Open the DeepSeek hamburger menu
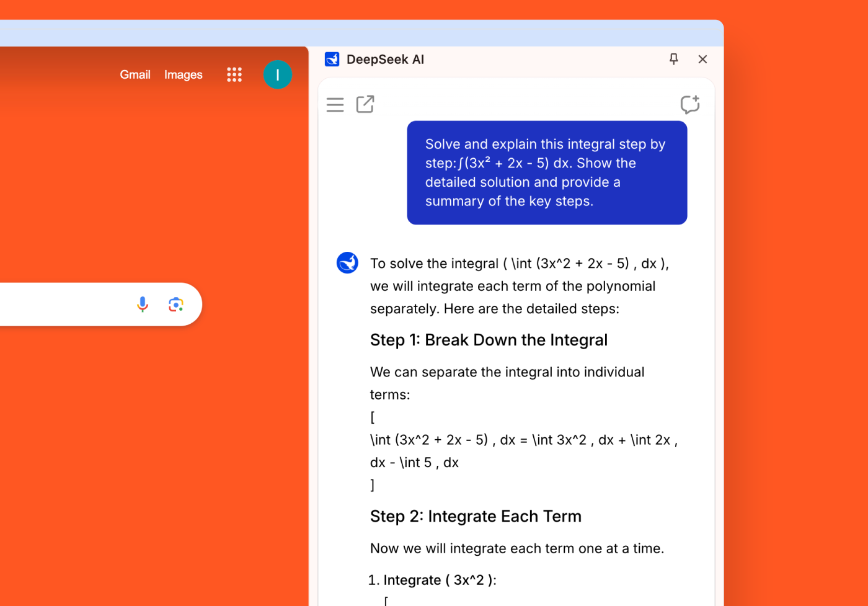868x606 pixels. tap(335, 105)
